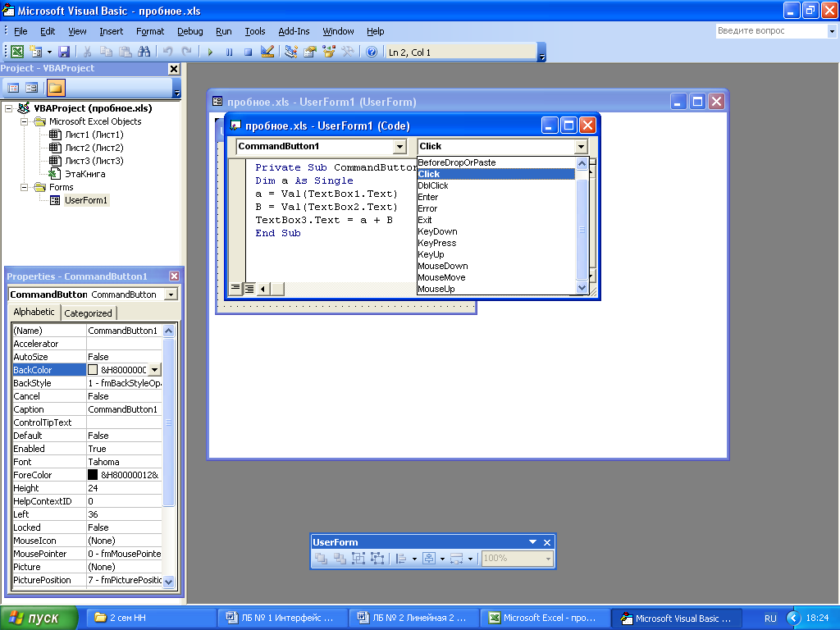Click the View Microsoft Excel toolbar icon
840x630 pixels.
coord(17,52)
